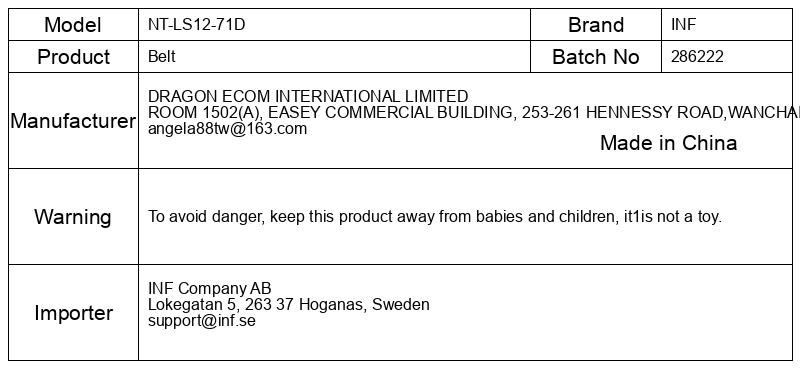Click the Lokegatan 5 Hoganas address
Image resolution: width=800 pixels, height=380 pixels.
(289, 305)
